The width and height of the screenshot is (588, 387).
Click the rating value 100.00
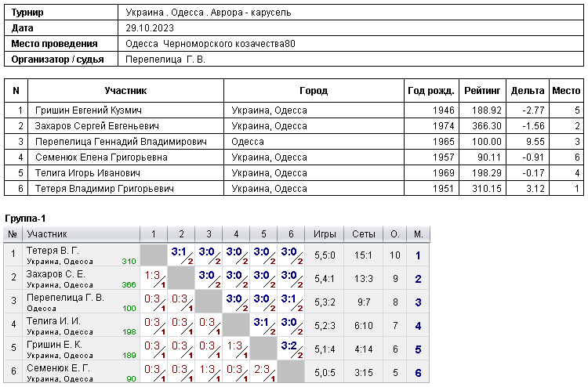coord(486,142)
